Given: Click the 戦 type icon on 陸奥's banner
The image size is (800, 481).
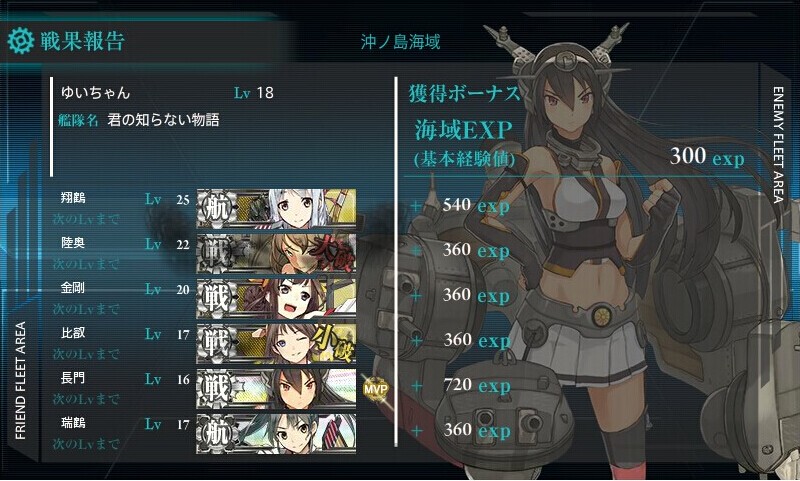Looking at the screenshot, I should tap(216, 253).
